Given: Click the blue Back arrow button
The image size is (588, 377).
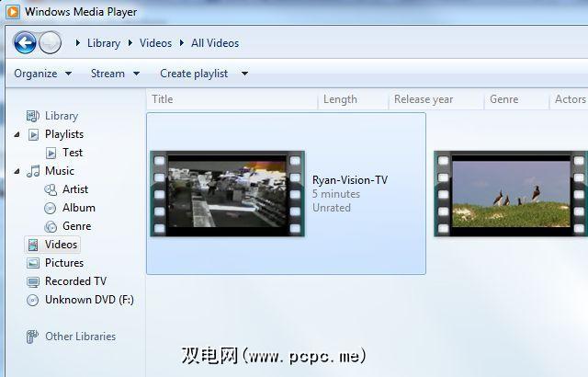Looking at the screenshot, I should tap(25, 43).
